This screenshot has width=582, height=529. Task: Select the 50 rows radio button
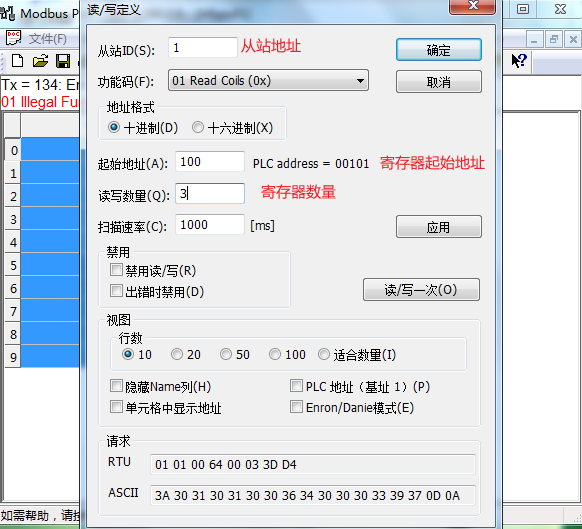point(226,354)
